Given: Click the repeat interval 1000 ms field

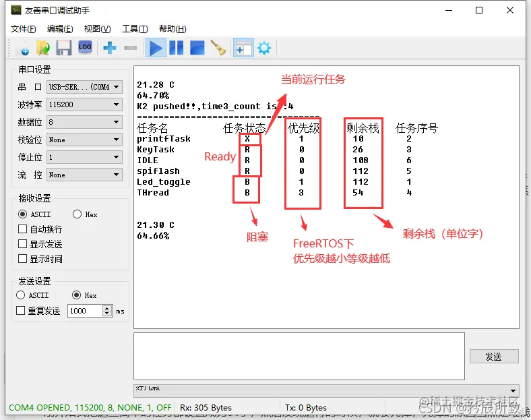Looking at the screenshot, I should (86, 311).
